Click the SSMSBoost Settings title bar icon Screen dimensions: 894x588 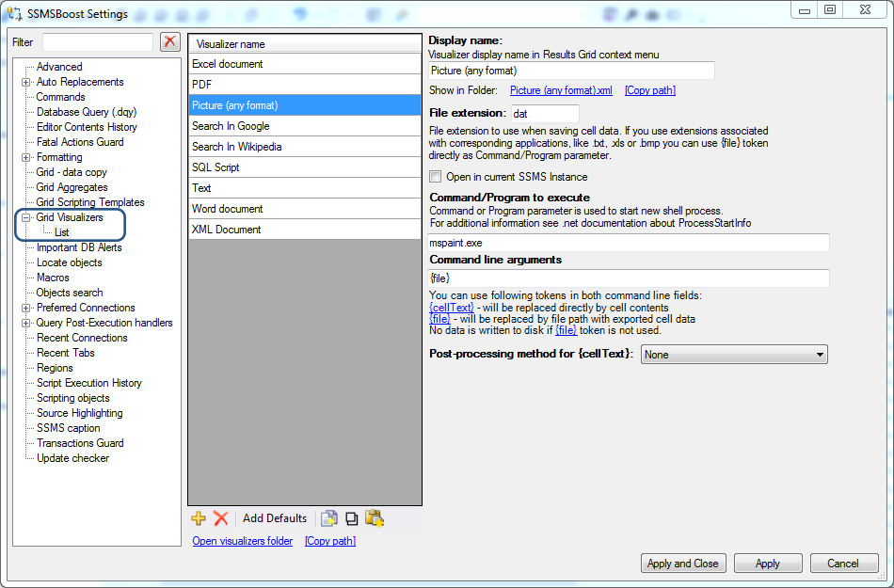coord(15,13)
